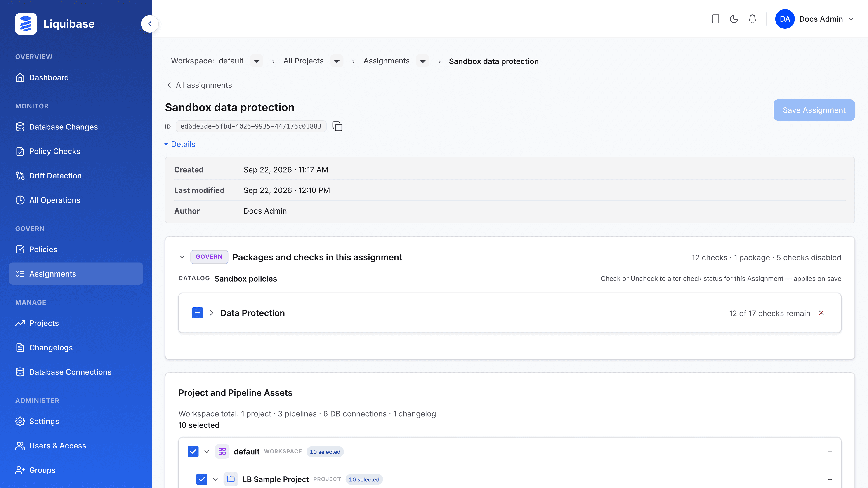Click the Settings gear icon
Screen dimensions: 868x488
click(20, 421)
